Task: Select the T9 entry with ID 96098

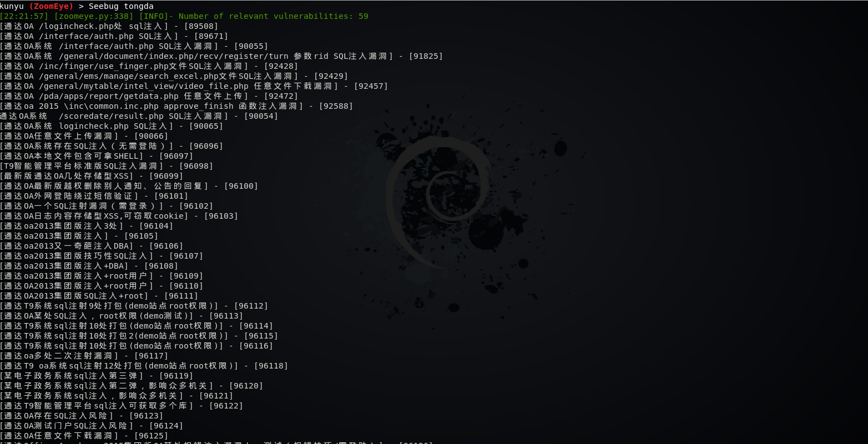Action: (107, 166)
